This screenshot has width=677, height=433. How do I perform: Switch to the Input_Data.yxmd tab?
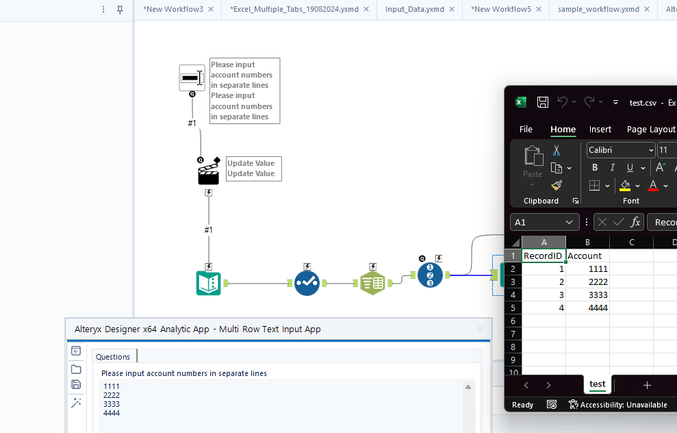(414, 9)
